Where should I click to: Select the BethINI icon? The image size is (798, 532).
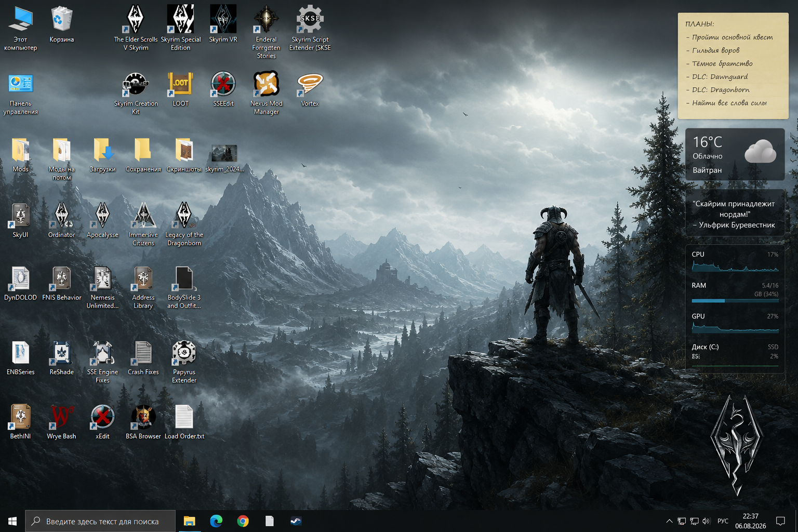20,421
